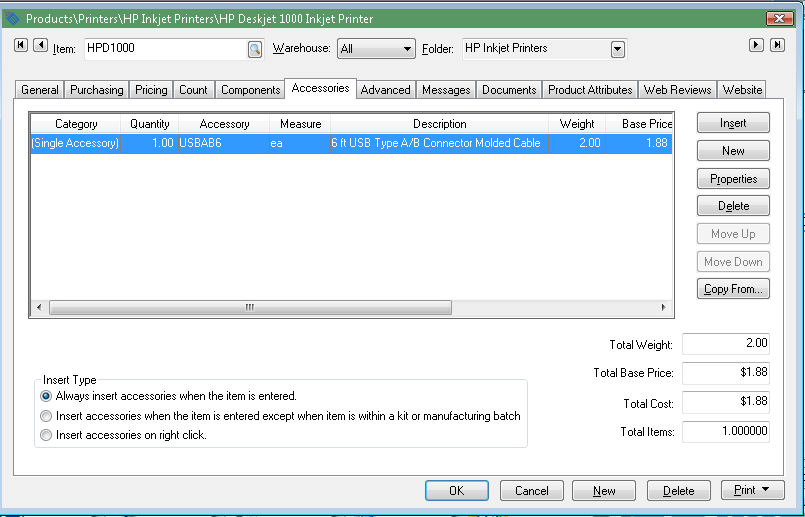Go to previous item record arrow
Viewport: 805px width, 517px height.
(40, 45)
